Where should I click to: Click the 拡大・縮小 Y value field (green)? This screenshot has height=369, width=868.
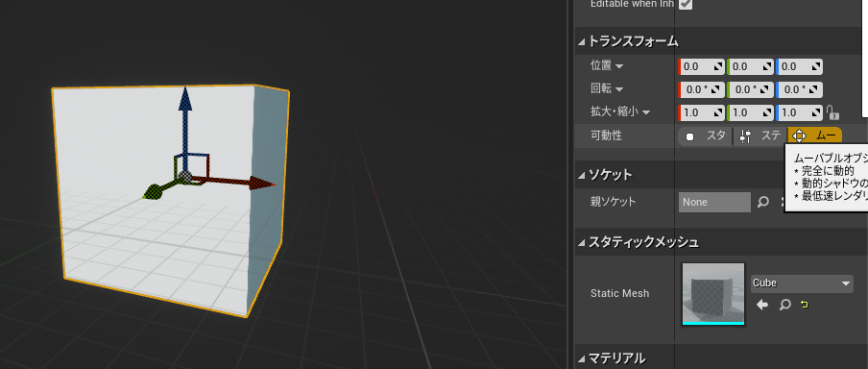pos(750,112)
